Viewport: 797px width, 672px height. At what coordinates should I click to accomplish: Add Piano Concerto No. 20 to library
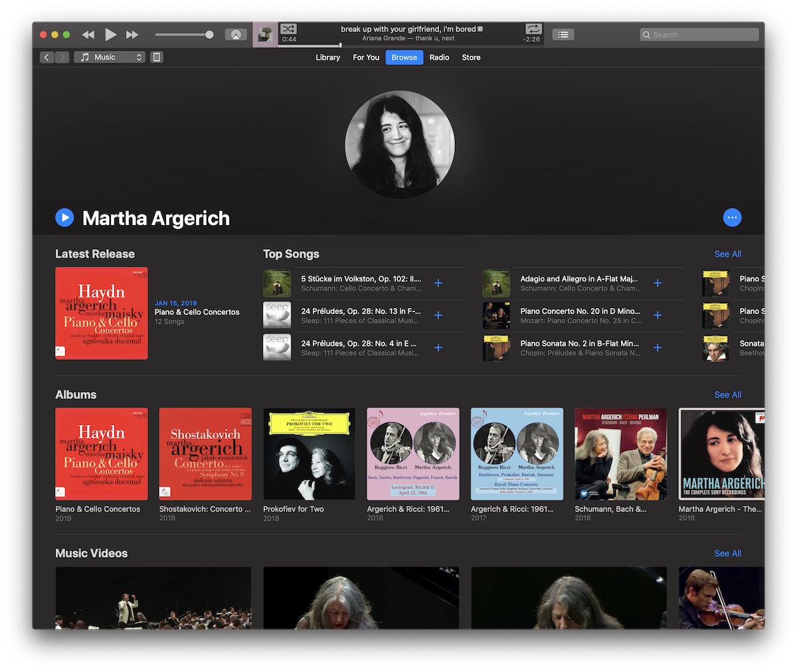[x=658, y=315]
